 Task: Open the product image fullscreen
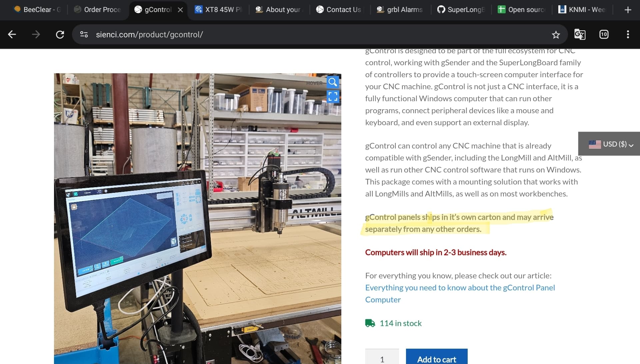[333, 97]
